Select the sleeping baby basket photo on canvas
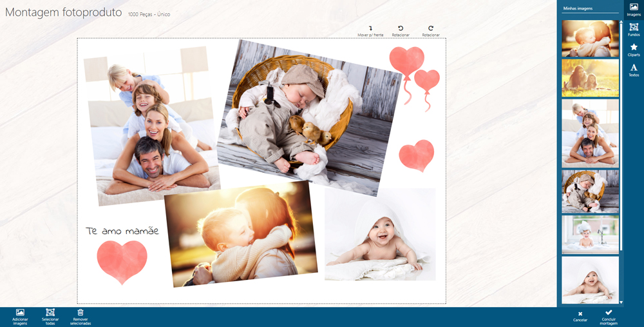The height and width of the screenshot is (327, 644). tap(308, 116)
